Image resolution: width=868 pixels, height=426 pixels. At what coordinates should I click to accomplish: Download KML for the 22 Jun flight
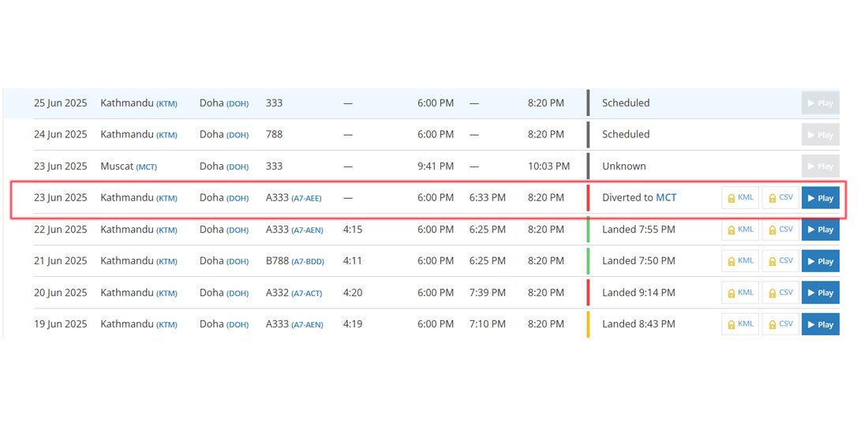740,229
